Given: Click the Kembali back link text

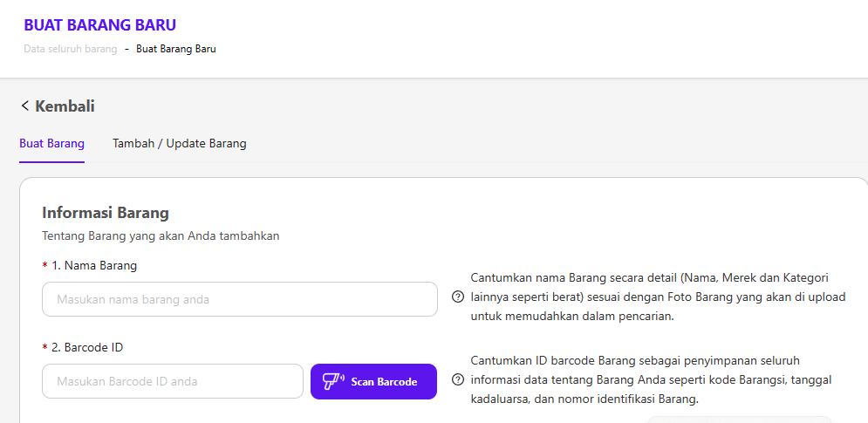Looking at the screenshot, I should click(65, 106).
